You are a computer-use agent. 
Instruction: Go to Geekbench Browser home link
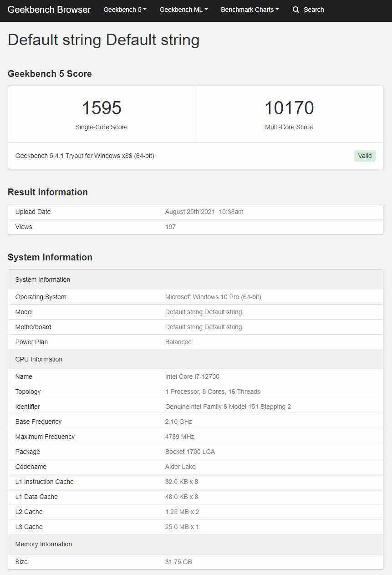pos(49,10)
